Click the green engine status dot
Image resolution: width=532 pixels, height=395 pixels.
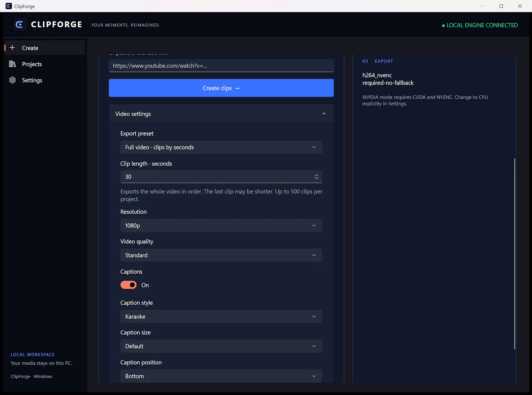click(443, 26)
